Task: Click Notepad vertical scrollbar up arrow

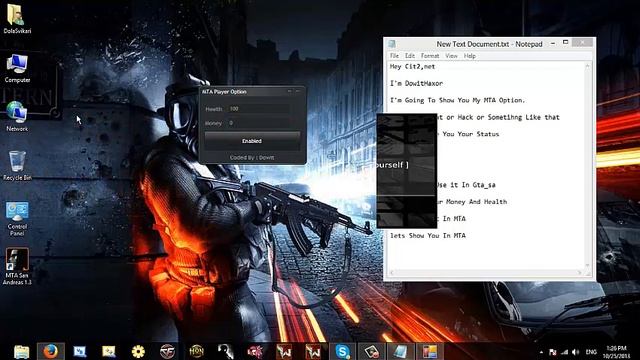Action: tap(587, 66)
